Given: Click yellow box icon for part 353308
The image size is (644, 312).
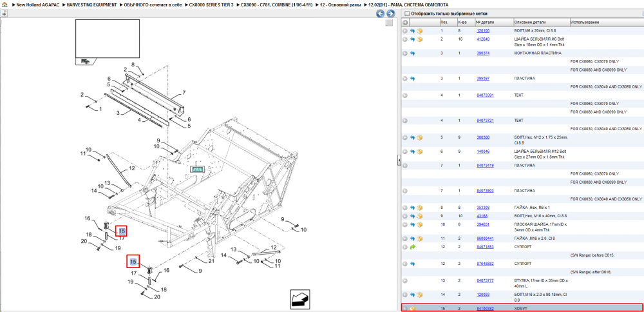Looking at the screenshot, I should tap(419, 208).
